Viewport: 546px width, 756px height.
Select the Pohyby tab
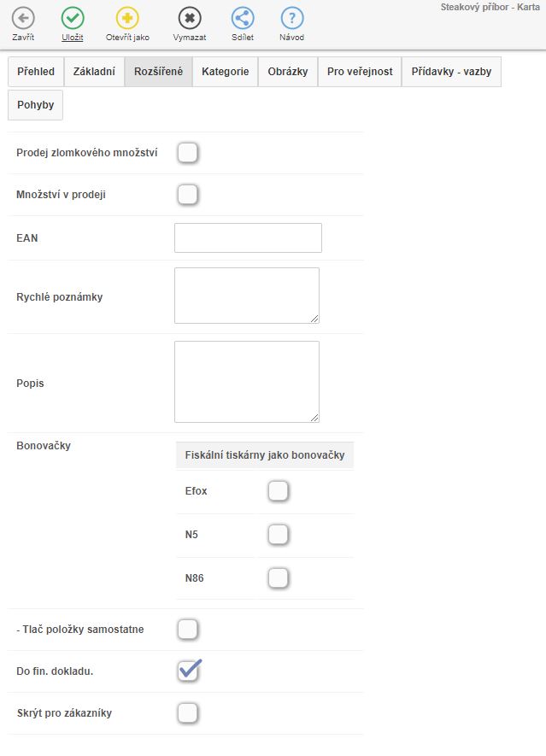(36, 105)
